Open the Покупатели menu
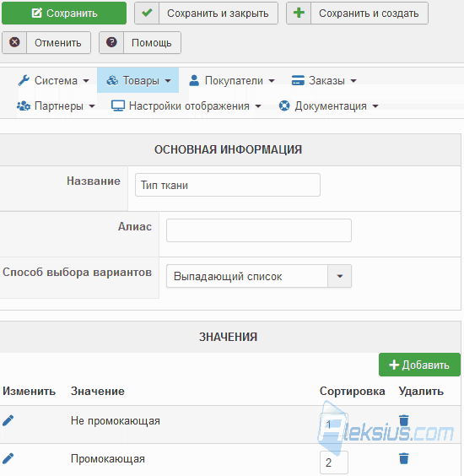464x476 pixels. tap(234, 80)
